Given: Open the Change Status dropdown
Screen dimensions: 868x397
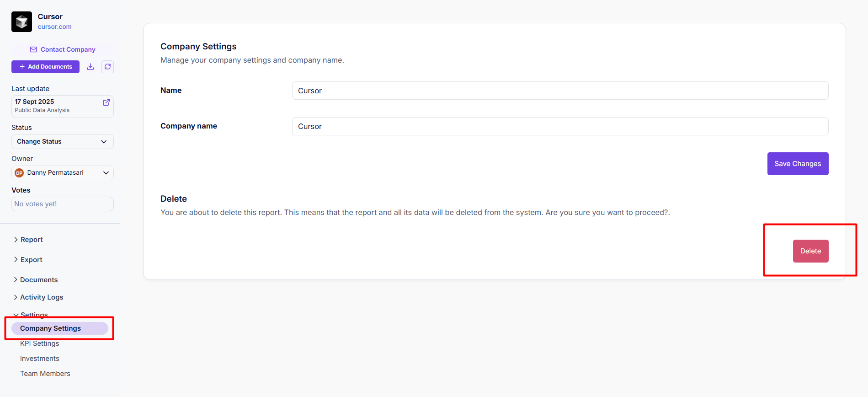Looking at the screenshot, I should click(x=62, y=142).
